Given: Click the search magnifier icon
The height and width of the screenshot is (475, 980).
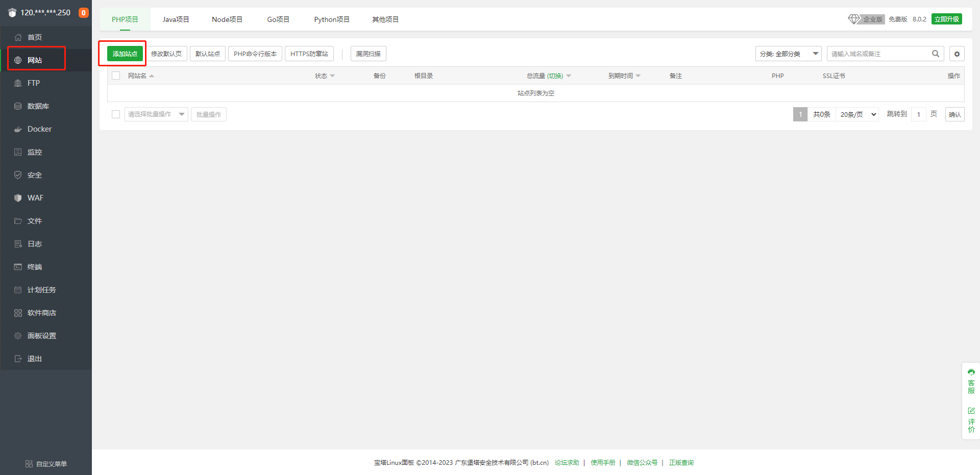Looking at the screenshot, I should [x=936, y=54].
